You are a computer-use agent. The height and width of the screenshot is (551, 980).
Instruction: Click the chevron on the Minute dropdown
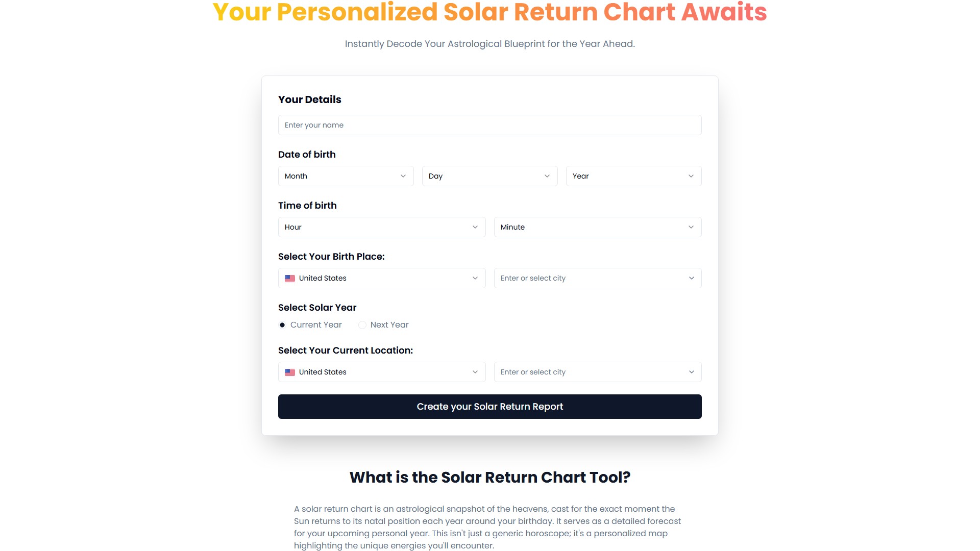pyautogui.click(x=691, y=227)
